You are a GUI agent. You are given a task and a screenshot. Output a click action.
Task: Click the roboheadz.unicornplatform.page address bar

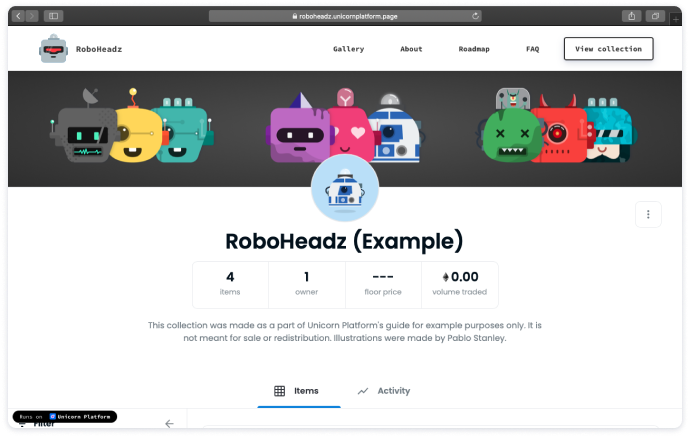344,16
